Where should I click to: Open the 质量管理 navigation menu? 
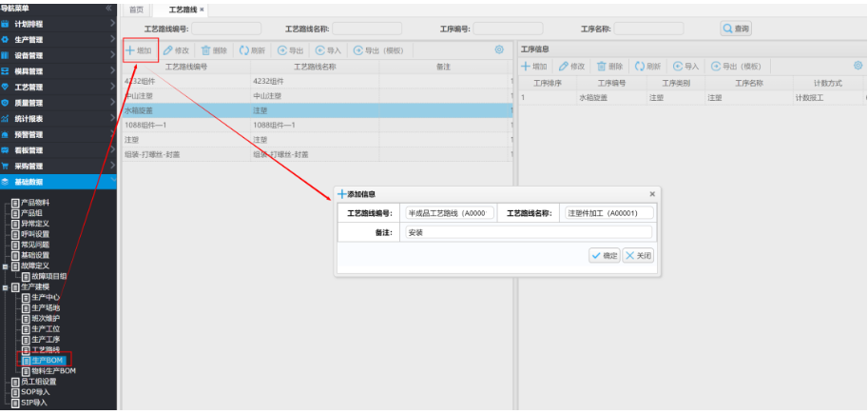coord(57,103)
